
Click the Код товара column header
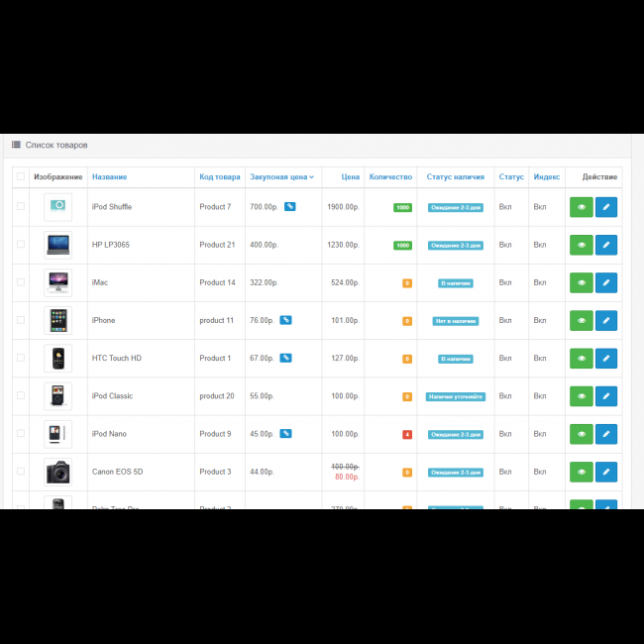pyautogui.click(x=219, y=177)
